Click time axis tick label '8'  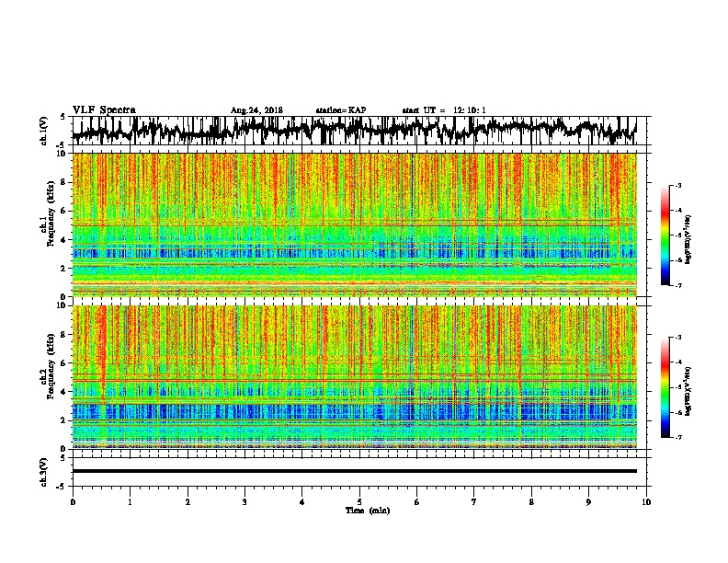pos(531,501)
